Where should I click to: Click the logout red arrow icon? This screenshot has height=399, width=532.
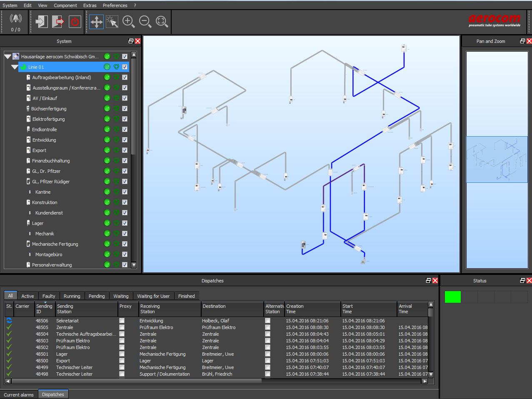pos(58,22)
